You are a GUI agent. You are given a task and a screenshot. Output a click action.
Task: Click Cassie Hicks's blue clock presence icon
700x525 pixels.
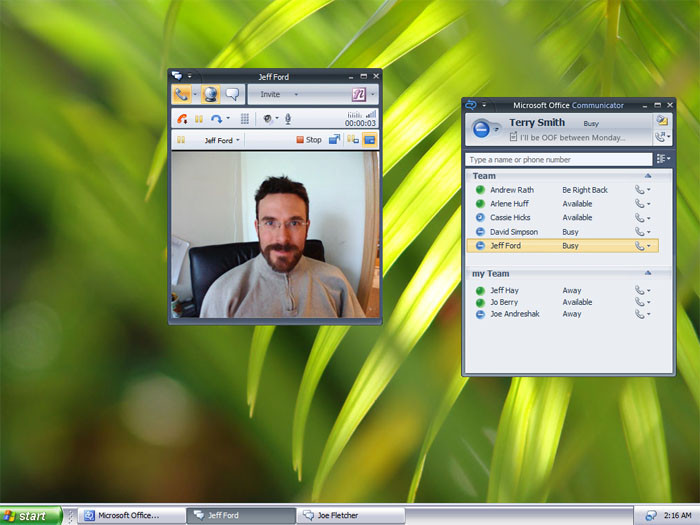480,217
